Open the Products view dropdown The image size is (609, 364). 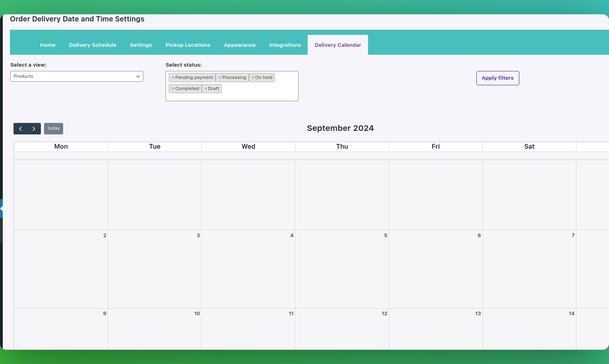pyautogui.click(x=77, y=77)
